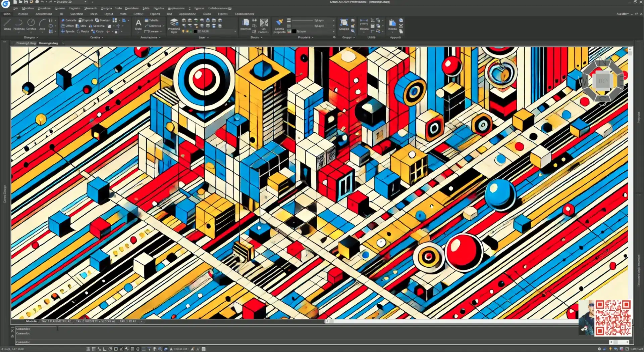Select the Sposta move tool

pyautogui.click(x=67, y=31)
